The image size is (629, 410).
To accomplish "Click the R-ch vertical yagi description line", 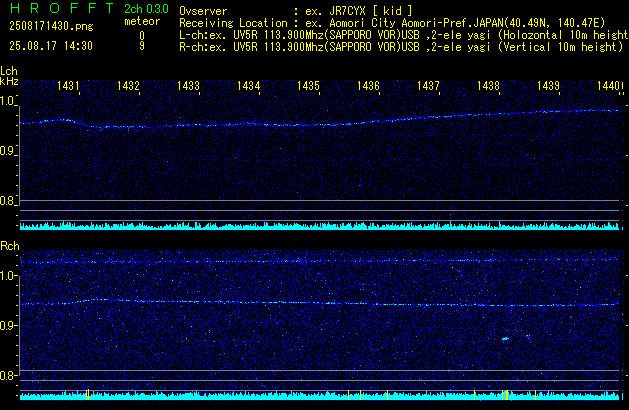I will [401, 47].
